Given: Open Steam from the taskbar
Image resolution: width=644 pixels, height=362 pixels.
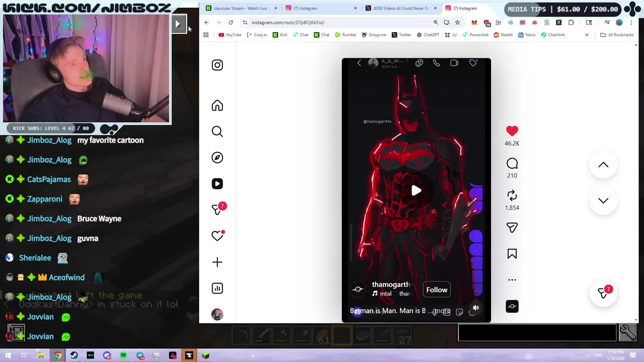Looking at the screenshot, I should 74,355.
